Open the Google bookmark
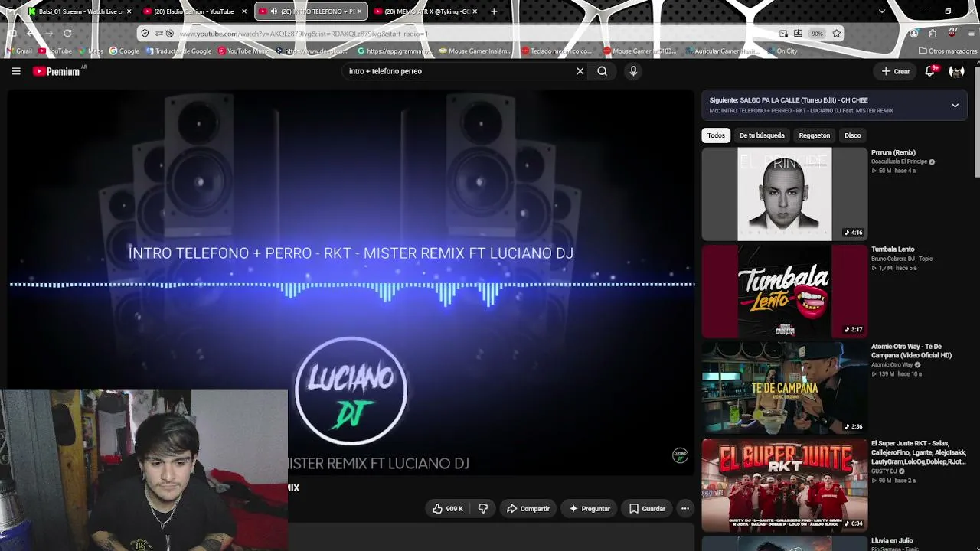Viewport: 980px width, 551px height. [x=125, y=51]
